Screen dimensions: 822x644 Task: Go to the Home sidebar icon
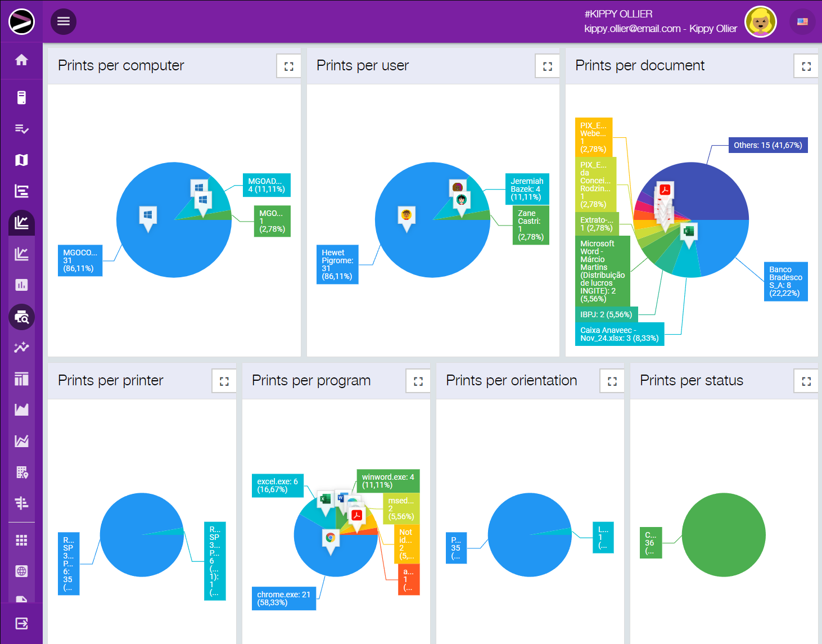21,60
